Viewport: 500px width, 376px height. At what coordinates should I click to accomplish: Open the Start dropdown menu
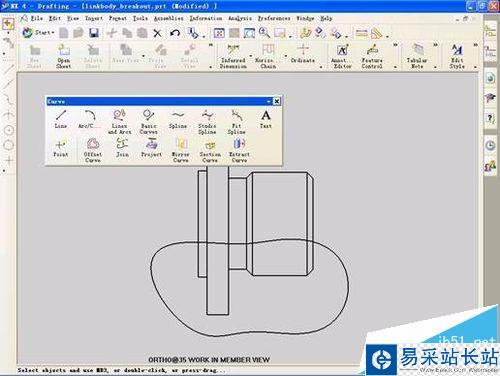(x=38, y=33)
